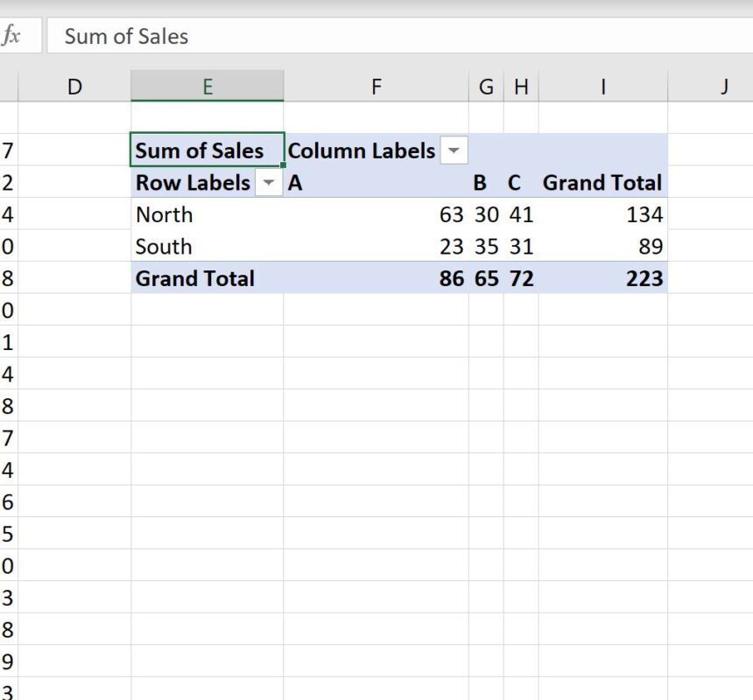
Task: Click the fx Insert Function icon
Action: pos(11,36)
